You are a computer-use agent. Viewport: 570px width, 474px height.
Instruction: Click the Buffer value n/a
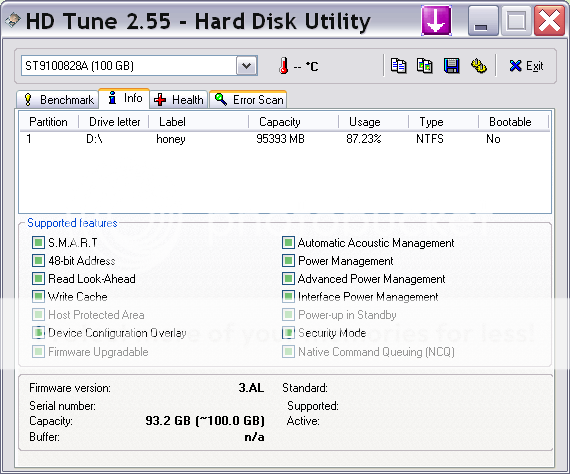pyautogui.click(x=254, y=437)
